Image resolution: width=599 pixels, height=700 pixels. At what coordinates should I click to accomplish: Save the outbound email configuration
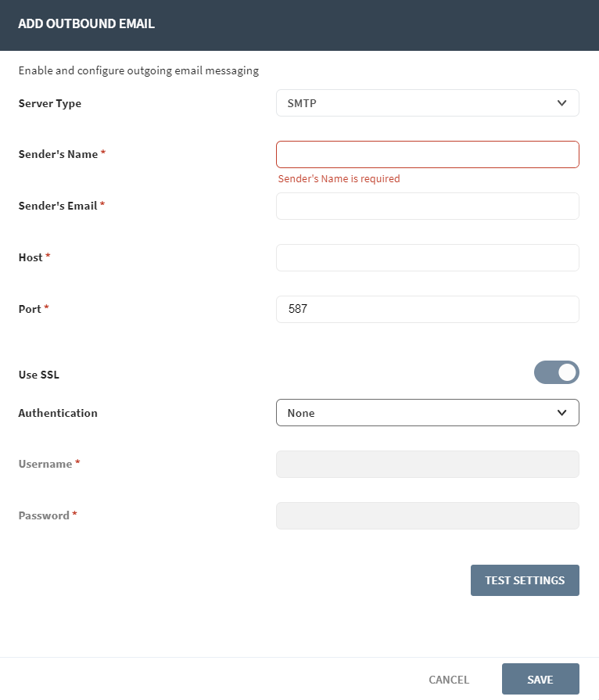540,679
